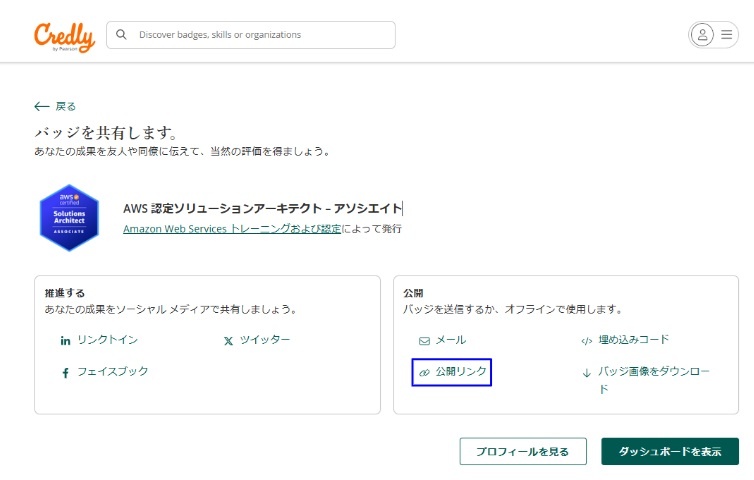Screen dimensions: 754x480
Task: Go back via 戻る link
Action: click(x=65, y=106)
